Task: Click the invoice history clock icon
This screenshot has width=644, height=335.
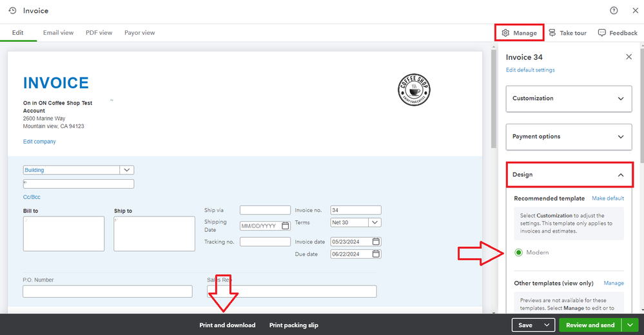Action: pyautogui.click(x=12, y=11)
